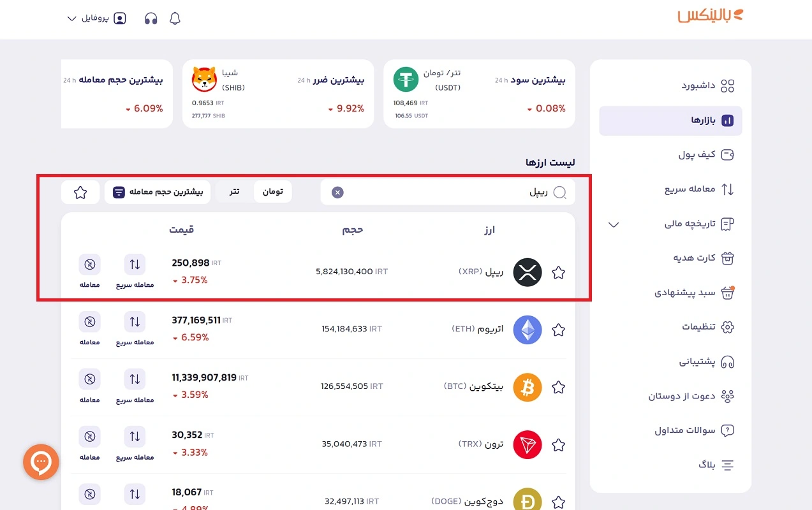This screenshot has height=510, width=812.
Task: Open the بیشترین حجم معامله sort selector
Action: (158, 191)
